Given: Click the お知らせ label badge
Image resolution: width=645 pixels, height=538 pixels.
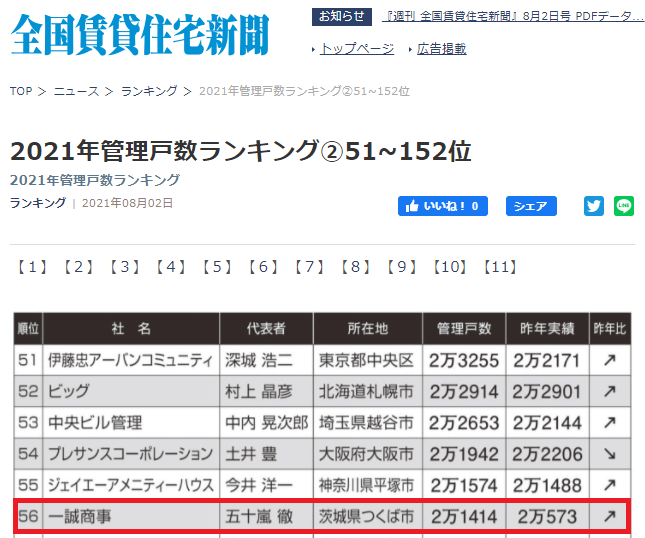Looking at the screenshot, I should 342,17.
